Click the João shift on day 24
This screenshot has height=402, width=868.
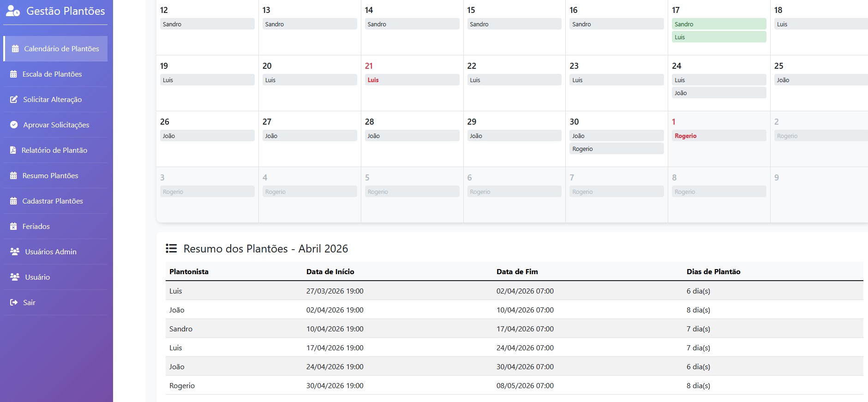[719, 93]
